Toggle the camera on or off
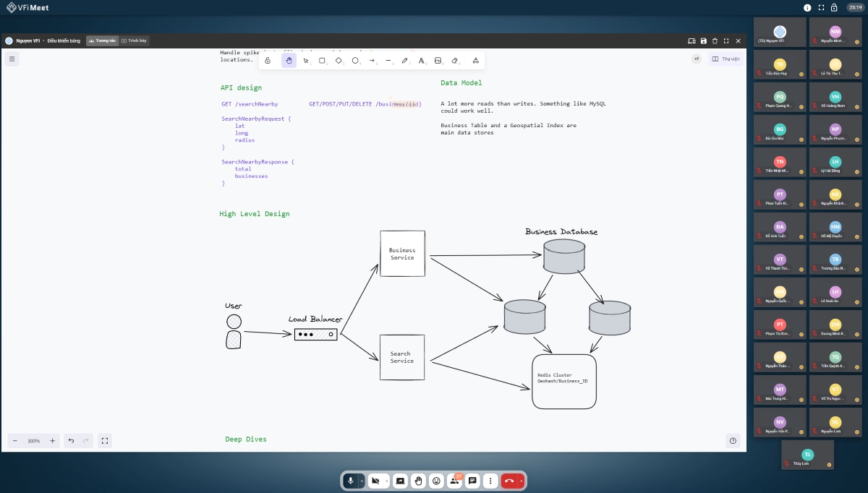This screenshot has width=868, height=493. point(375,481)
